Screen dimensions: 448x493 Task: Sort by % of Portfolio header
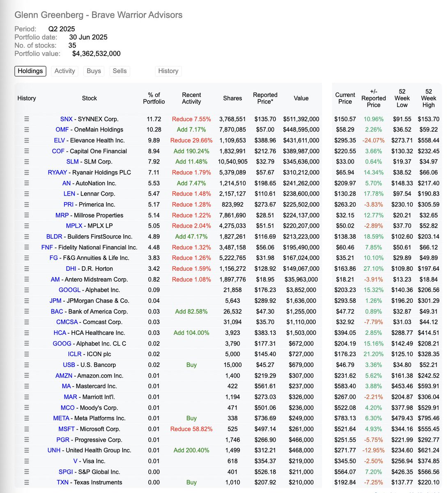pyautogui.click(x=154, y=98)
